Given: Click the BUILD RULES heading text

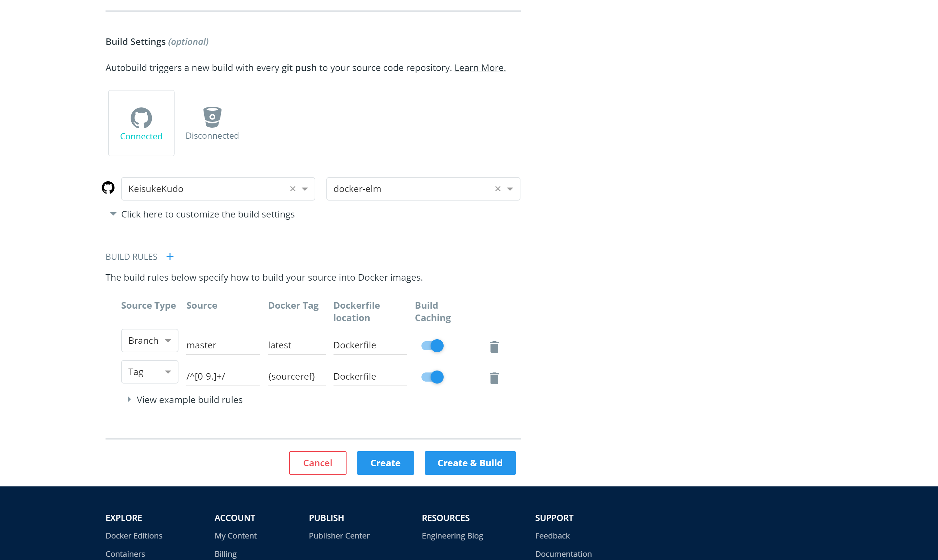Looking at the screenshot, I should (x=131, y=257).
